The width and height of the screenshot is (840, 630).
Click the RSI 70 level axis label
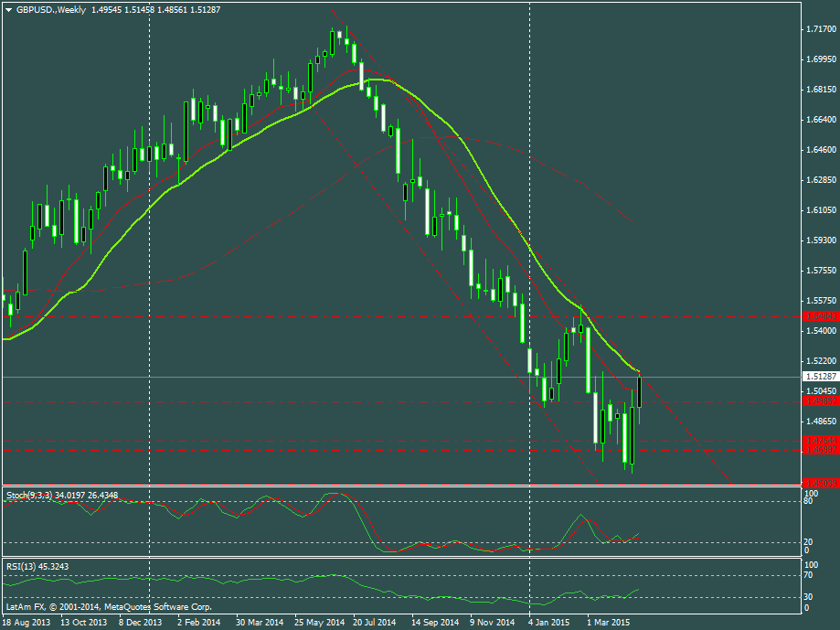808,575
